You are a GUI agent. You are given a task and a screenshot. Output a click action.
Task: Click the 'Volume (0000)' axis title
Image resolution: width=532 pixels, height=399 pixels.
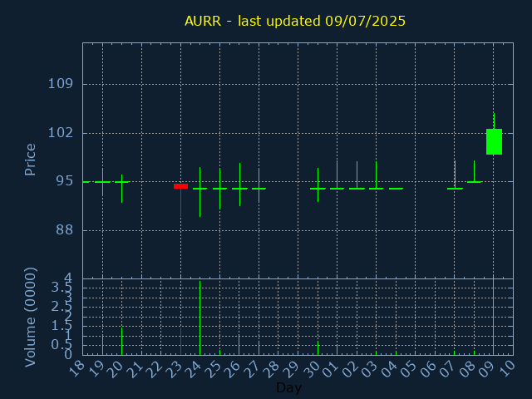pyautogui.click(x=30, y=318)
